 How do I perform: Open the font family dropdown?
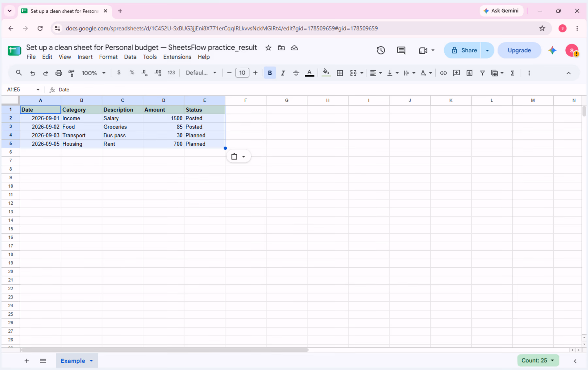coord(201,73)
